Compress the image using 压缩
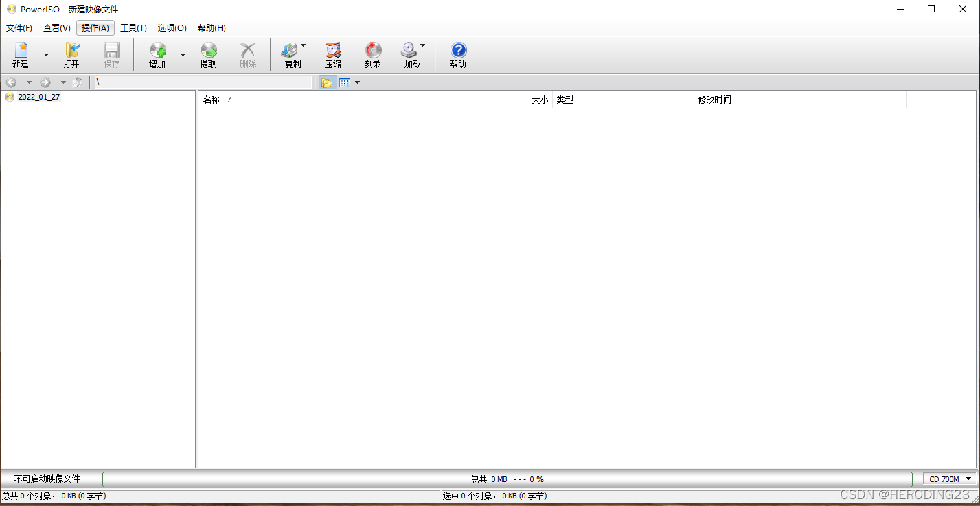Image resolution: width=980 pixels, height=506 pixels. (x=333, y=55)
